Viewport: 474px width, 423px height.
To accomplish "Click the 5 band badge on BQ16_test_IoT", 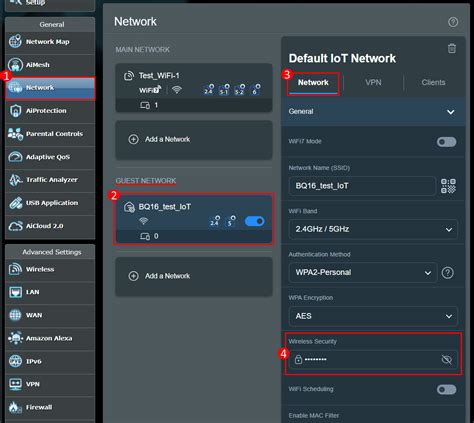I will [231, 221].
